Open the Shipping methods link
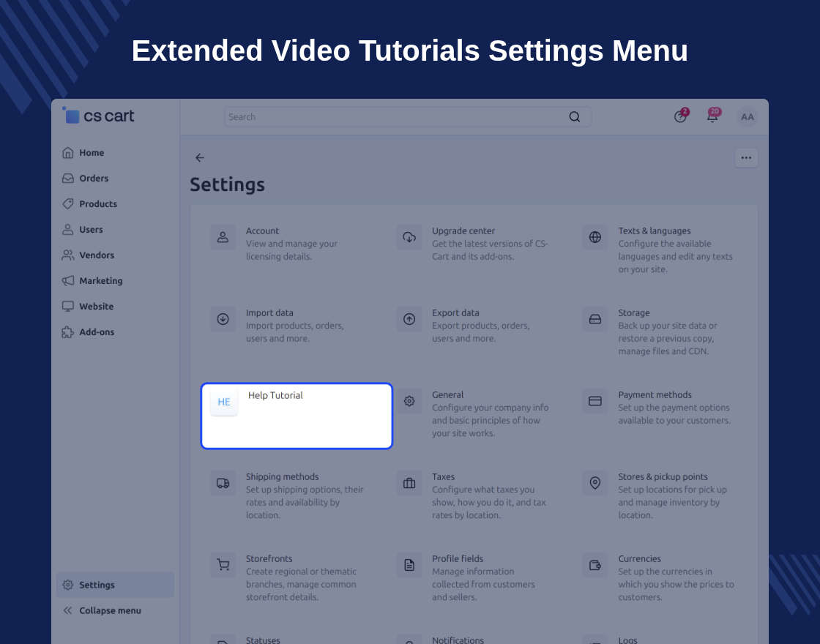 click(283, 477)
